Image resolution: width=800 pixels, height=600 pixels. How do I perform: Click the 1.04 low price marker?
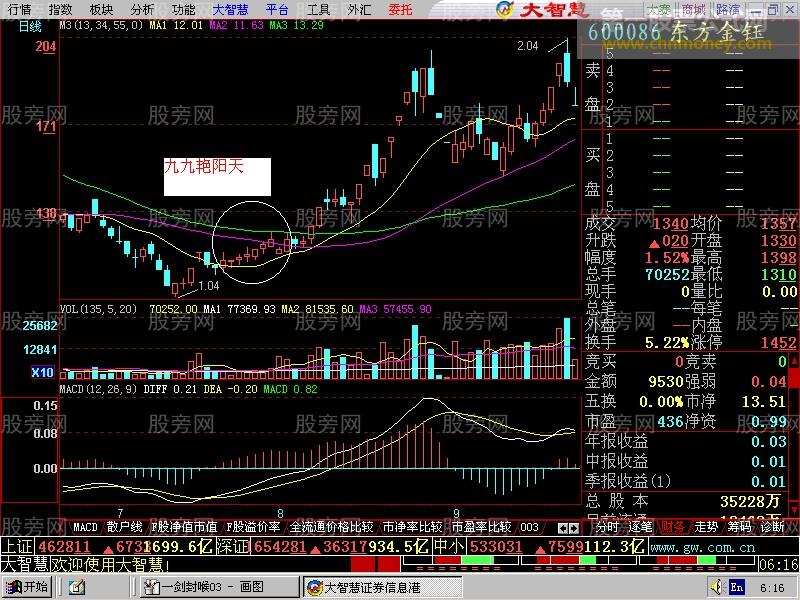click(209, 286)
